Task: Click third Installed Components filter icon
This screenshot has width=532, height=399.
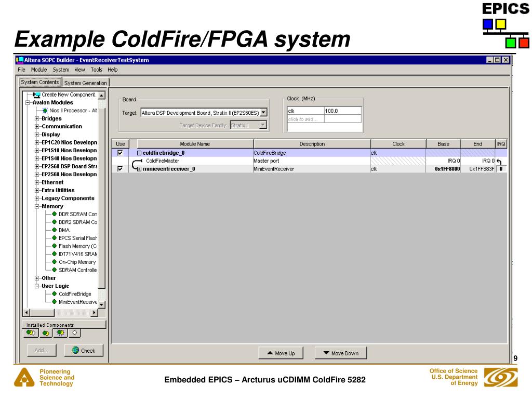Action: [60, 333]
